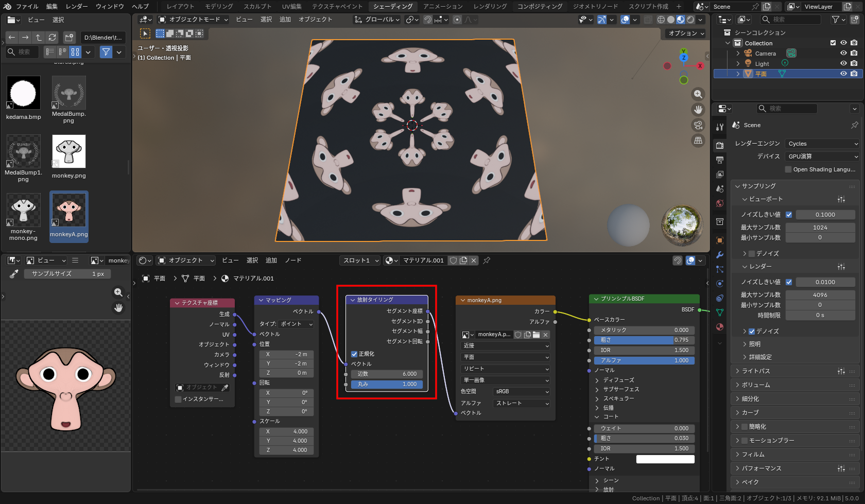The image size is (865, 504).
Task: Adjust the 辺数 slider in radial tiling node
Action: tap(387, 374)
